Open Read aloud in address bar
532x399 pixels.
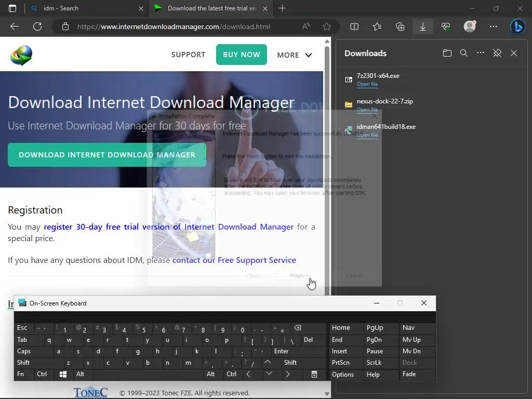coord(306,26)
